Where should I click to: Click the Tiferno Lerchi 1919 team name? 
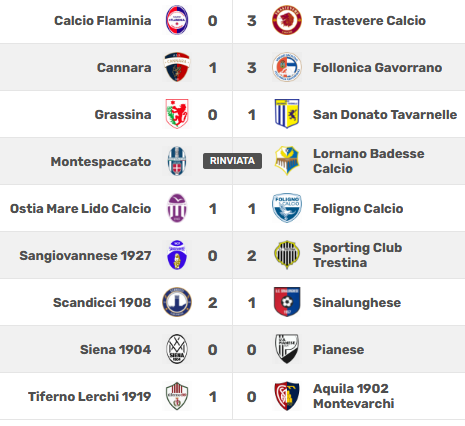click(x=90, y=397)
